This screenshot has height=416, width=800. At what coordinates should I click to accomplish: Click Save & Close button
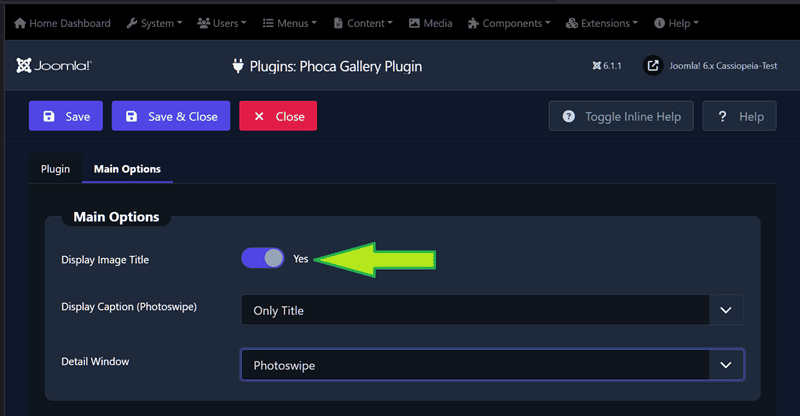[x=171, y=116]
